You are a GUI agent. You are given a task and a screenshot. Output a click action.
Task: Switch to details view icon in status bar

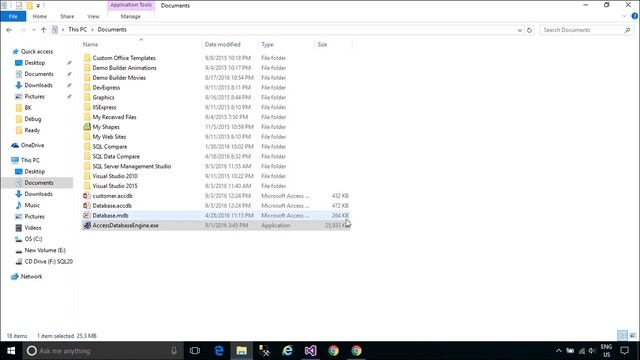coord(622,336)
